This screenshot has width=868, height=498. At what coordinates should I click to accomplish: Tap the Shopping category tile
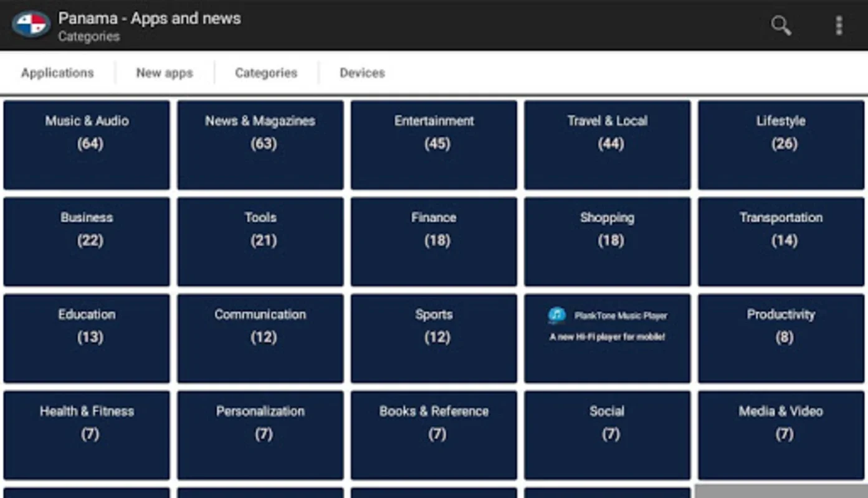pyautogui.click(x=607, y=242)
